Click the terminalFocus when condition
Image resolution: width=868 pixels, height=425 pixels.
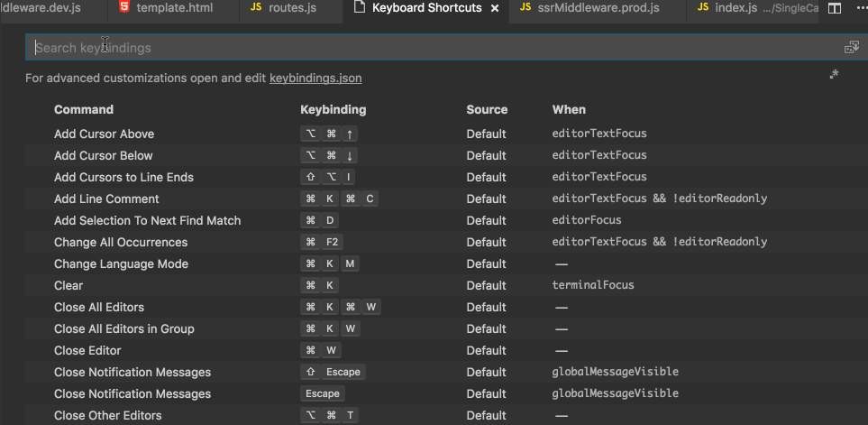coord(593,285)
